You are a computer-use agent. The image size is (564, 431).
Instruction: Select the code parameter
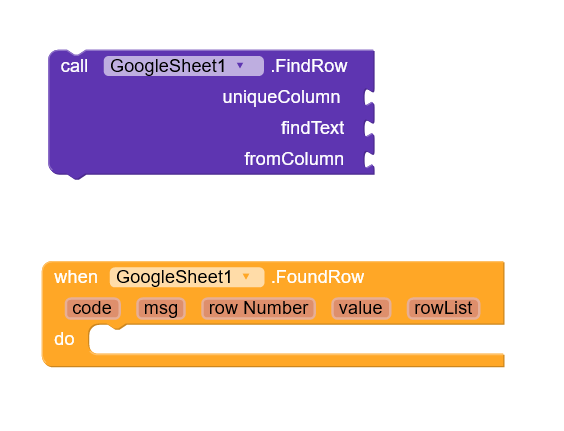tap(92, 308)
